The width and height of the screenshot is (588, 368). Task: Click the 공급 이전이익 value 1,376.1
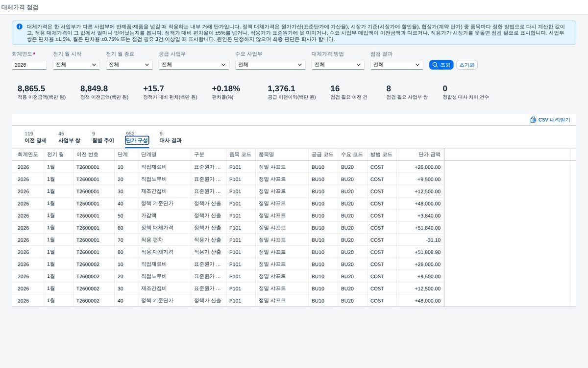pos(281,89)
